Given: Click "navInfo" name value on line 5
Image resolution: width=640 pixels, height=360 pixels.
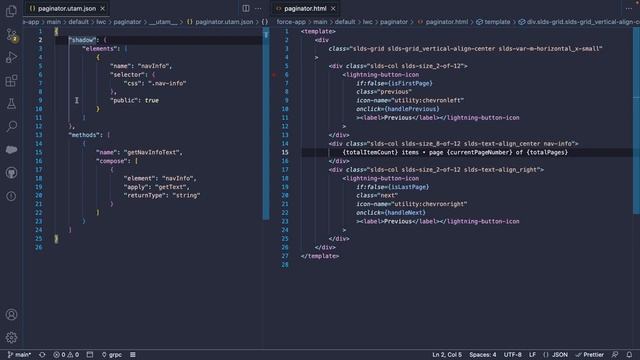Looking at the screenshot, I should click(x=153, y=66).
